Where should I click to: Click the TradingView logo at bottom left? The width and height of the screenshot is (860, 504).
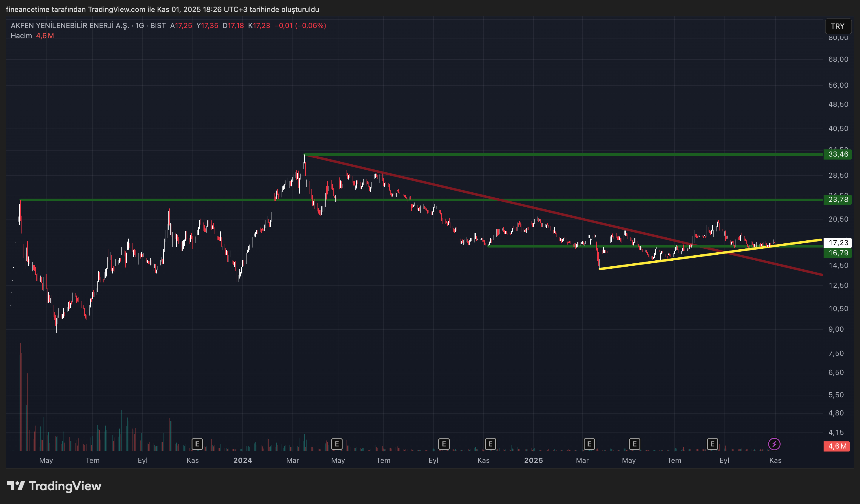(55, 486)
